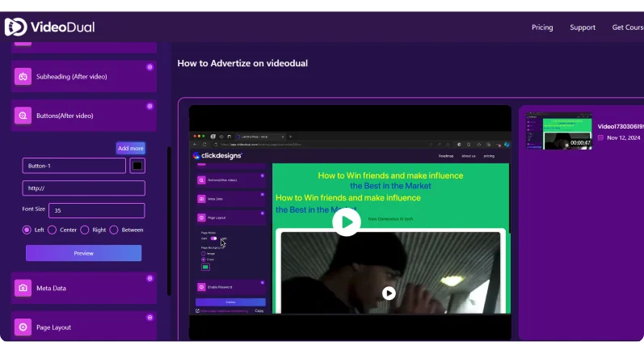Select the Between alignment radio option
This screenshot has height=342, width=644.
point(114,230)
